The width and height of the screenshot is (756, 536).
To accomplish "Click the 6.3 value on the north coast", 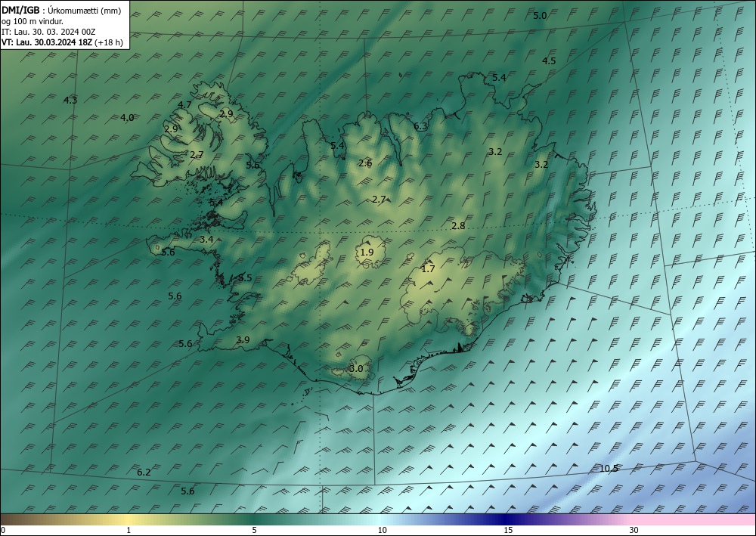I will click(x=421, y=126).
